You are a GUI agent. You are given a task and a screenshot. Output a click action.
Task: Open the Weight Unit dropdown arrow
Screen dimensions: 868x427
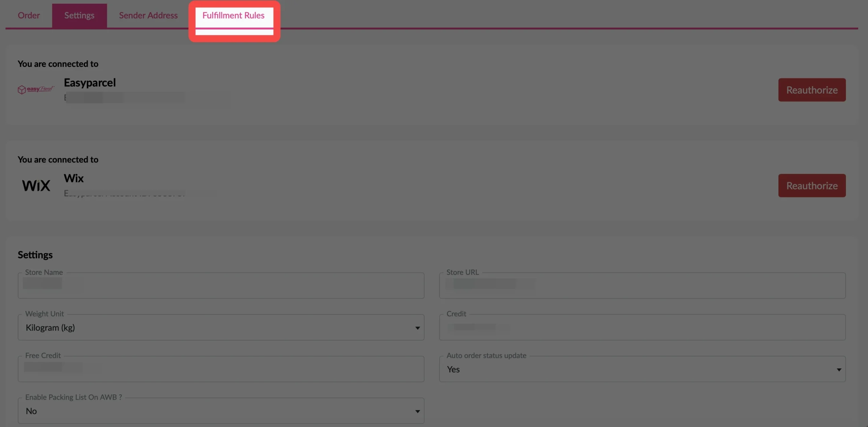point(417,328)
